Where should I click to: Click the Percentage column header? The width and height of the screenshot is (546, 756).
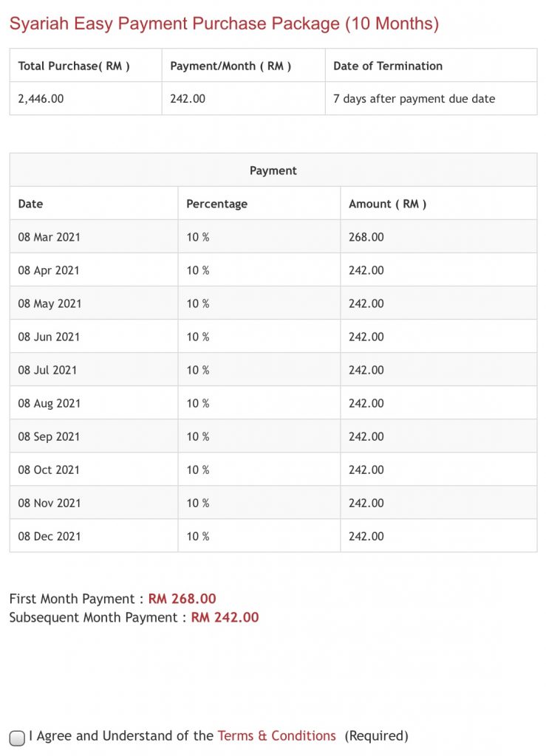216,204
